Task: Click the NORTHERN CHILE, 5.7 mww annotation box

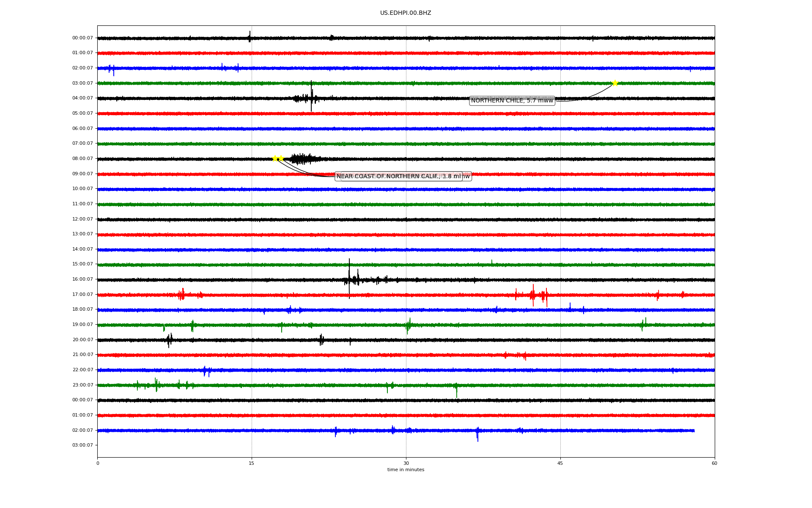Action: point(512,101)
